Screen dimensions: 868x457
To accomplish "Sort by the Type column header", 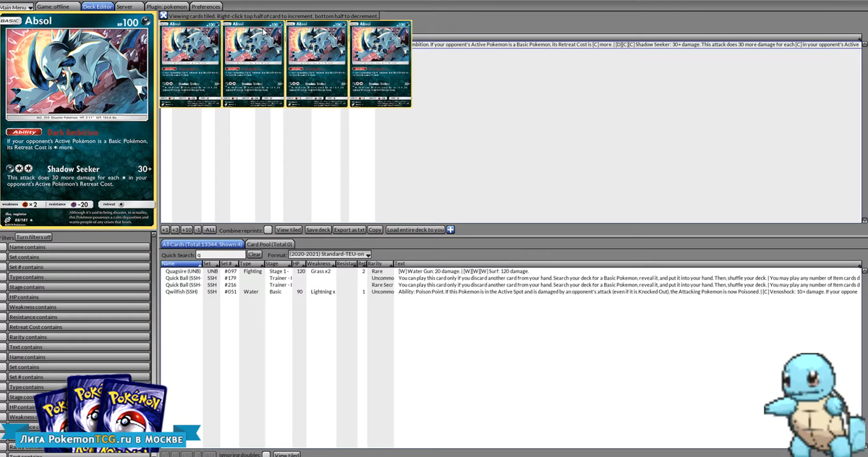I will tap(251, 264).
